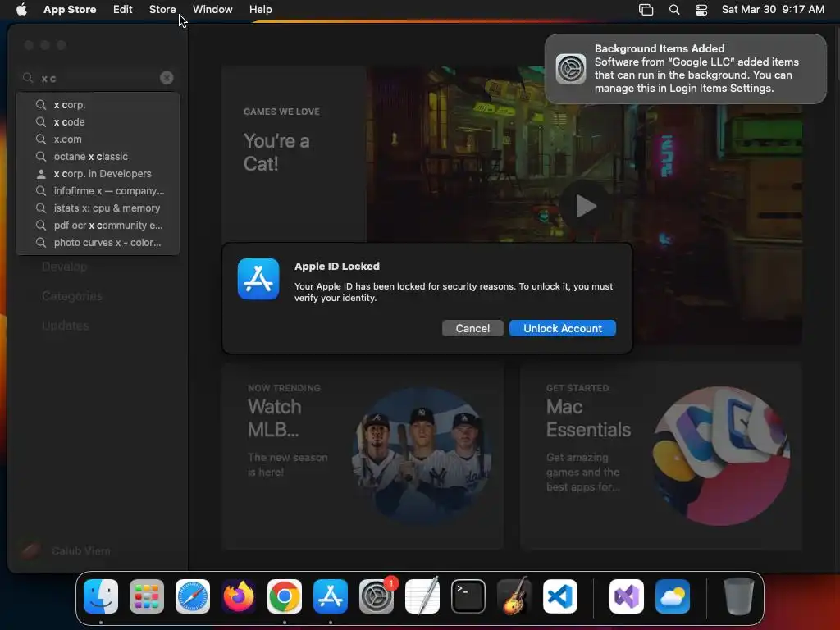Image resolution: width=840 pixels, height=630 pixels.
Task: Select the "x corp." search suggestion
Action: pos(98,104)
